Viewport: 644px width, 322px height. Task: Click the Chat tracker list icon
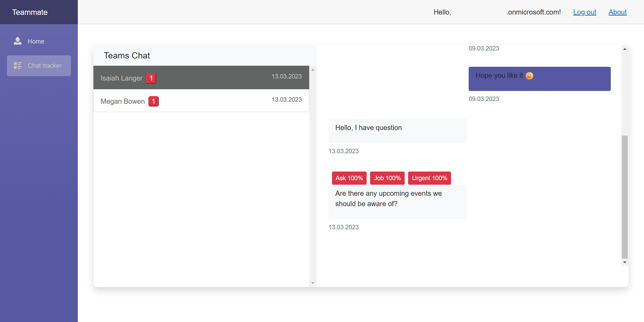click(17, 65)
